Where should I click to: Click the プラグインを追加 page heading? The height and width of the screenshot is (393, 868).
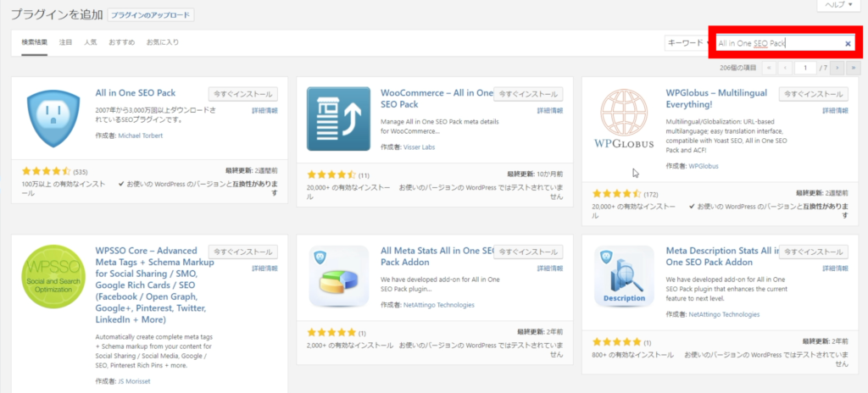[57, 15]
